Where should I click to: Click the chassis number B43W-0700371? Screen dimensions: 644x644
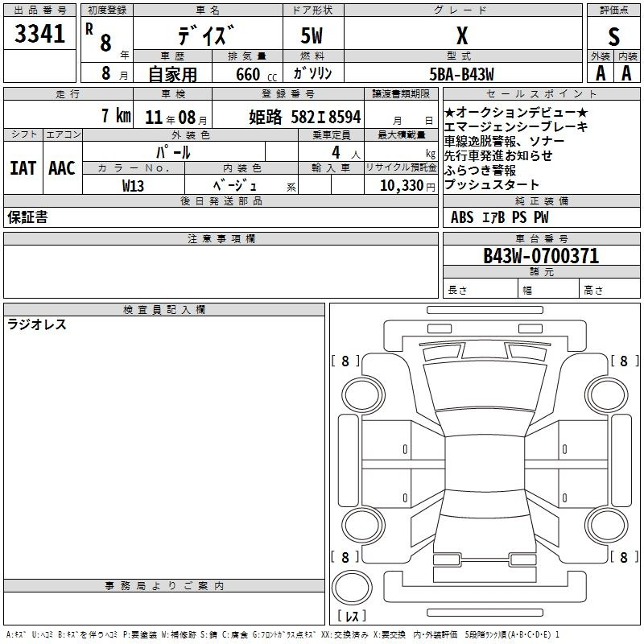tap(541, 256)
